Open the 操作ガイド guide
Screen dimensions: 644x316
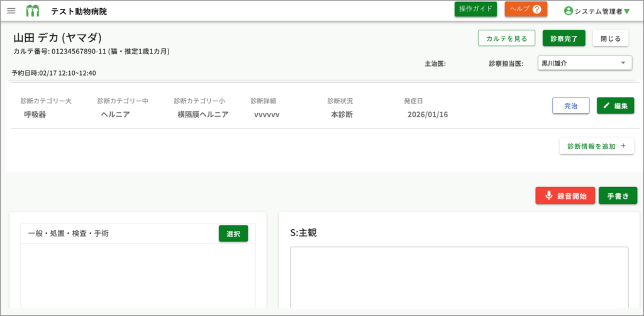(x=475, y=9)
